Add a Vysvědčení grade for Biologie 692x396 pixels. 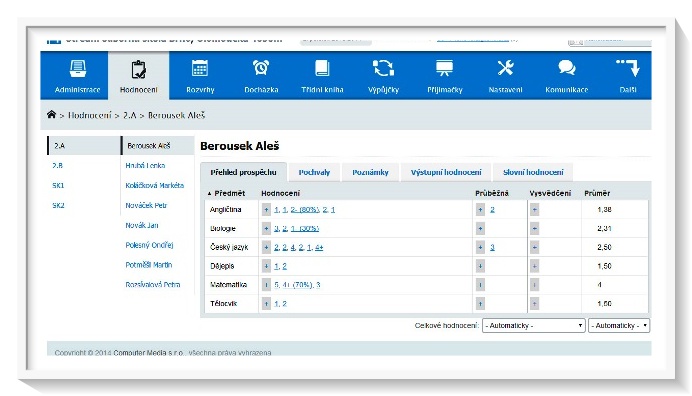[534, 229]
